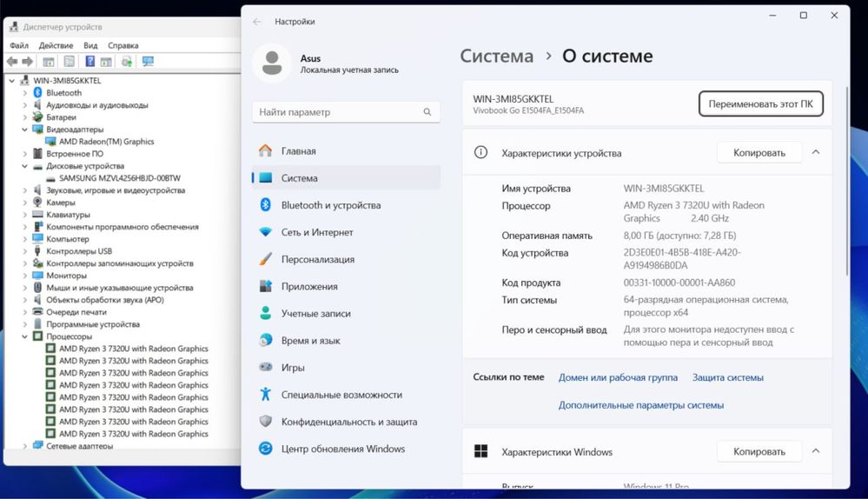Open the Справка menu

(123, 45)
